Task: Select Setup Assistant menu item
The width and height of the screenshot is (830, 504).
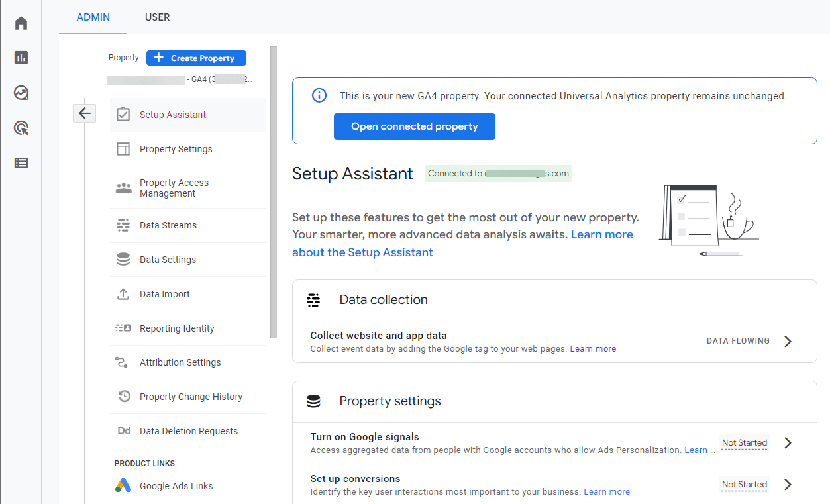Action: click(x=188, y=115)
